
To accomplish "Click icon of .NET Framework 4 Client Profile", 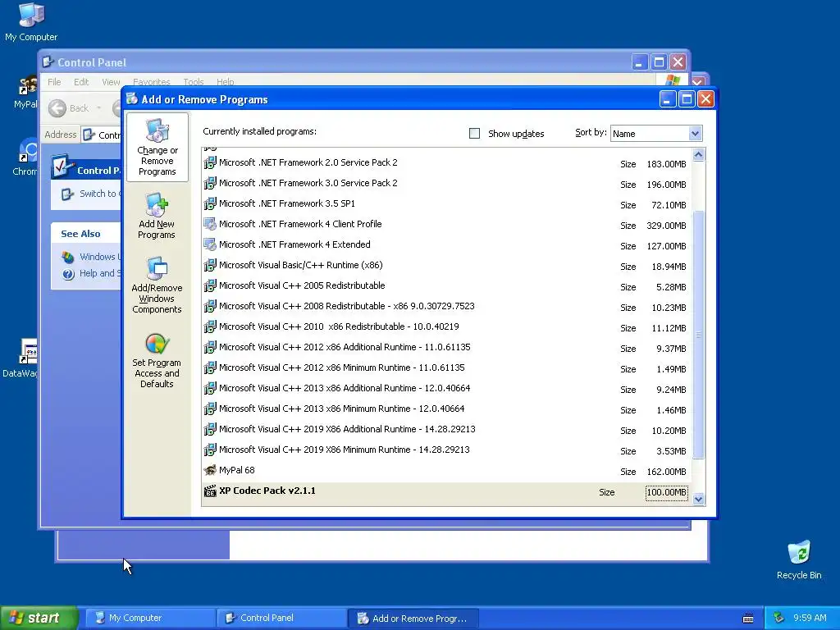I will (x=210, y=224).
